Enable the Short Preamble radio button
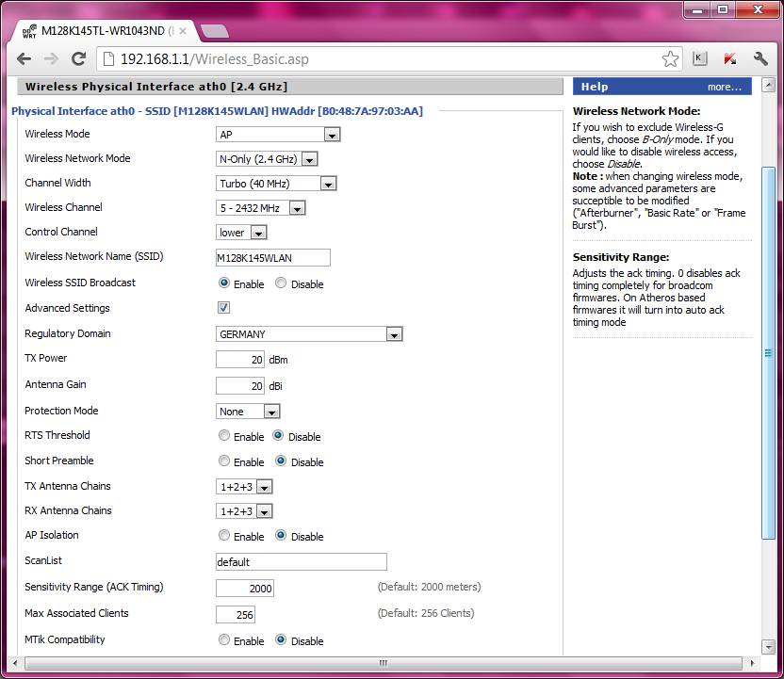Screen dimensions: 784x679 [224, 461]
